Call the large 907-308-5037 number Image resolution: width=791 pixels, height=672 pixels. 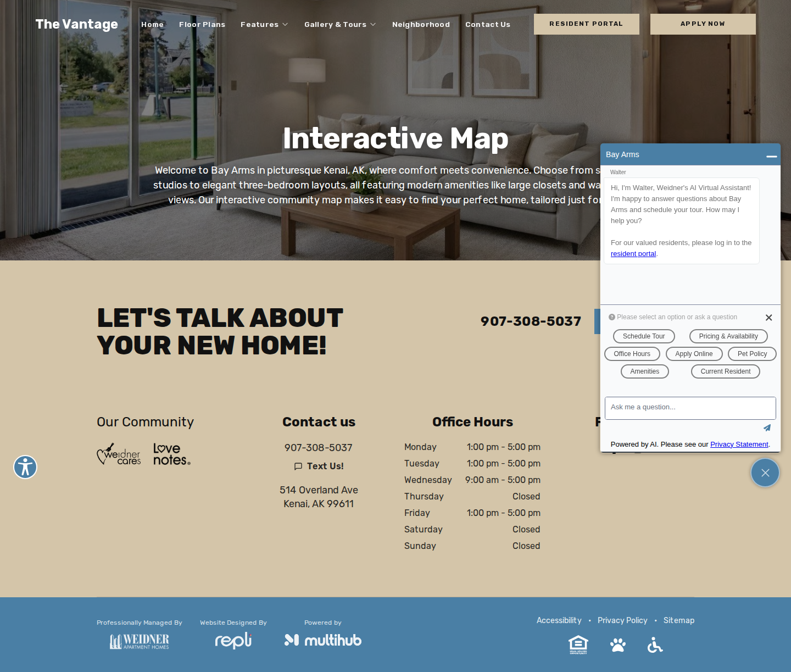531,321
